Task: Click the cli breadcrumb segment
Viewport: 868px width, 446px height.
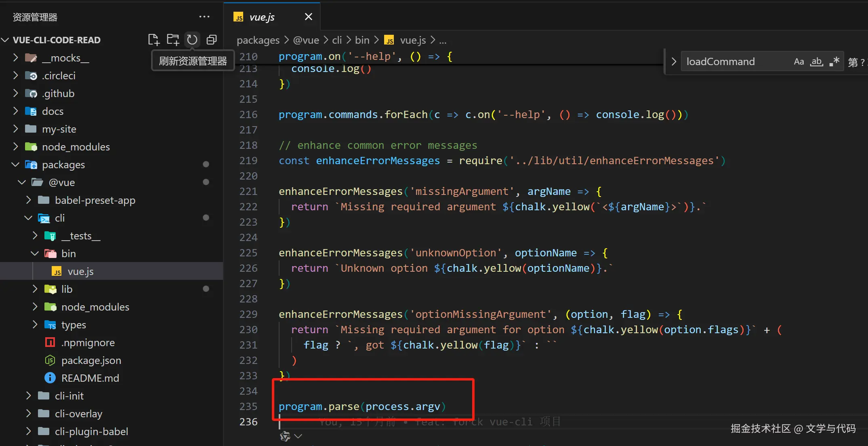Action: click(x=337, y=40)
